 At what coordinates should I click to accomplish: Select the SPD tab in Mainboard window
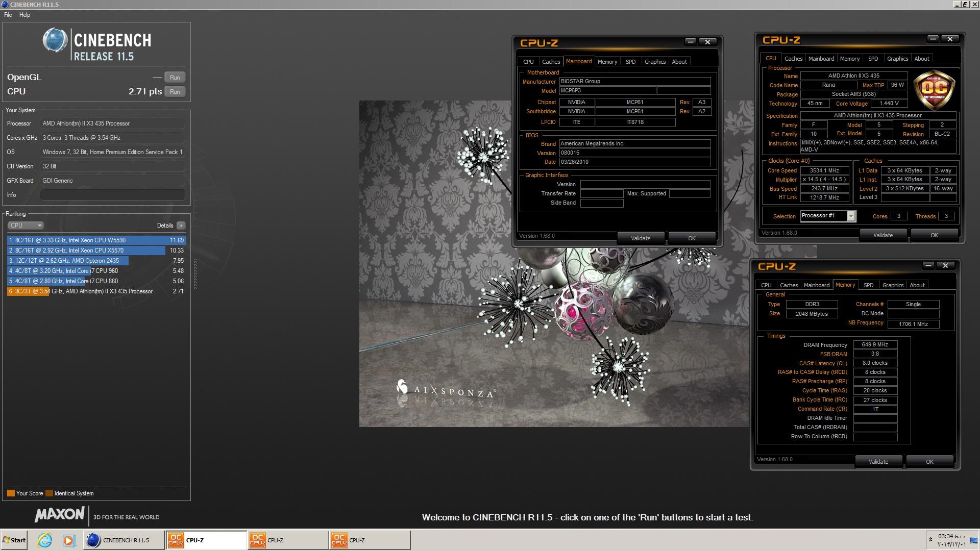631,62
